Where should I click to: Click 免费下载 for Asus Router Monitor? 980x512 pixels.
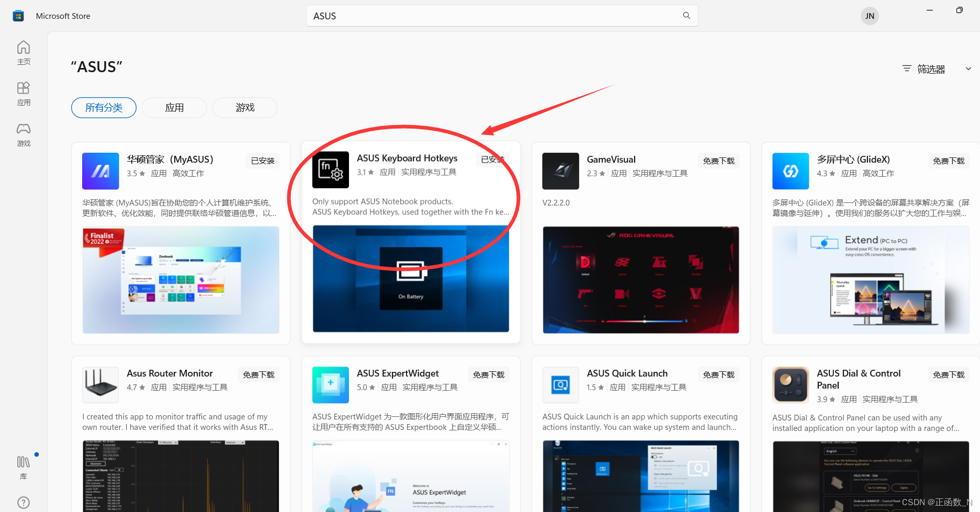click(x=258, y=374)
